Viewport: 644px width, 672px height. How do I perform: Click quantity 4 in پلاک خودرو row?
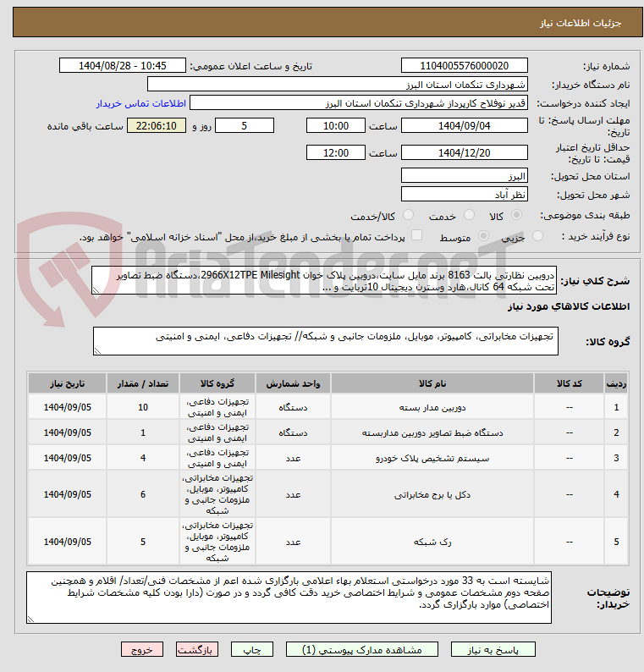143,458
